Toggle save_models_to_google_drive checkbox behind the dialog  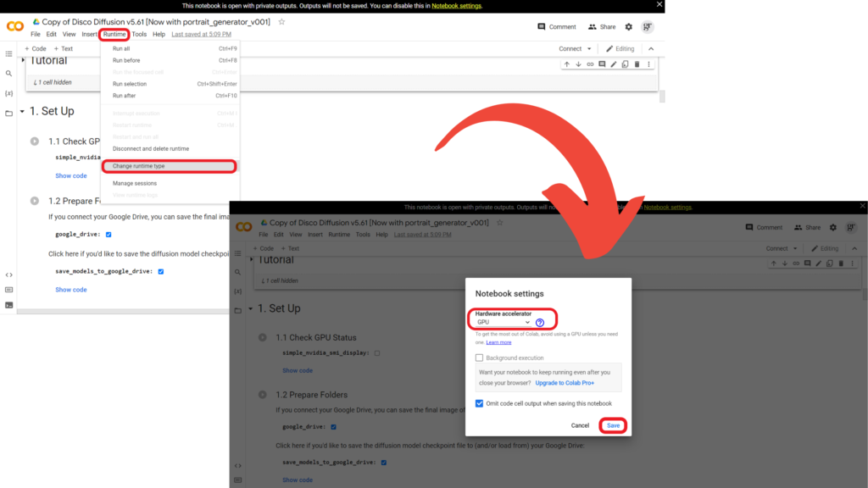[x=384, y=463]
